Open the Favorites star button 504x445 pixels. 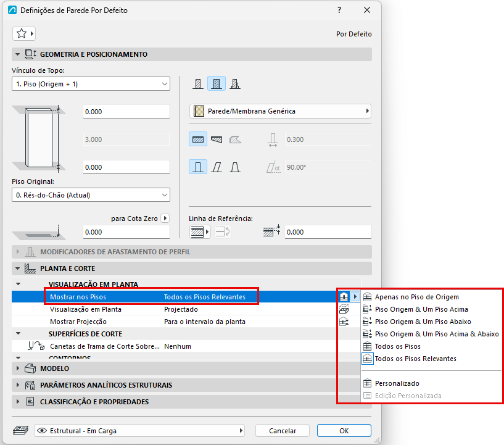(24, 33)
